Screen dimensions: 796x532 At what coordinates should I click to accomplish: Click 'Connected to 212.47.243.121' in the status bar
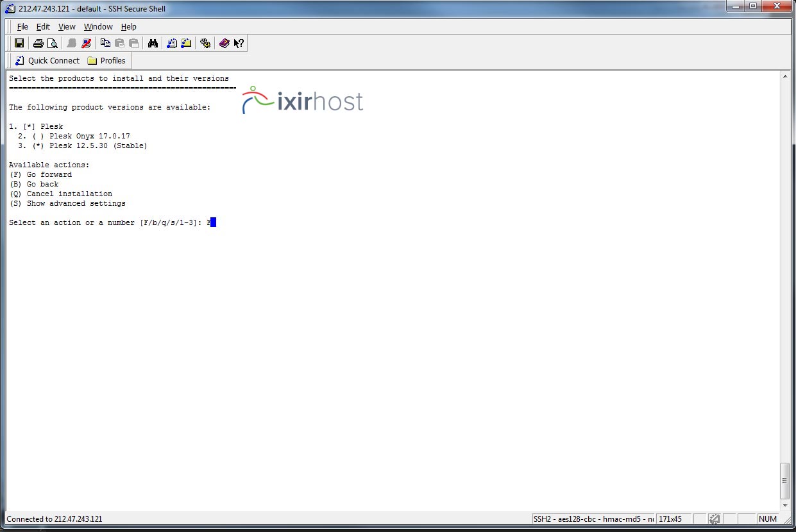click(55, 519)
